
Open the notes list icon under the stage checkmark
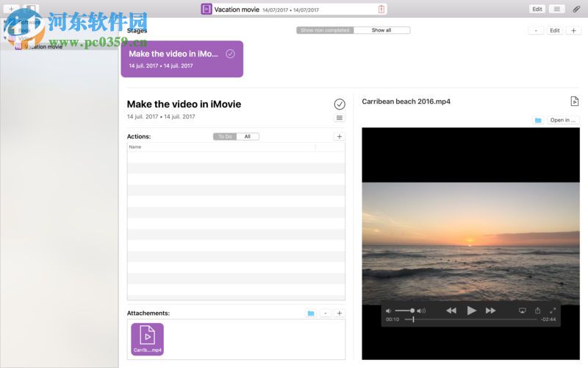pyautogui.click(x=340, y=118)
